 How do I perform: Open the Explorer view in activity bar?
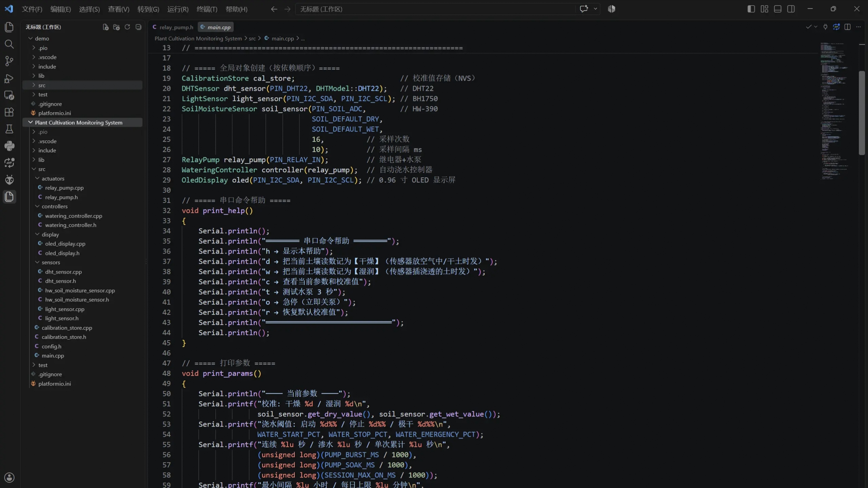point(9,27)
